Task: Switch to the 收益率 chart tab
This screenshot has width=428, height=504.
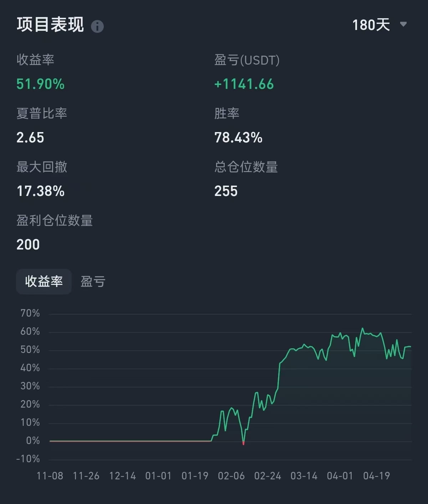Action: coord(44,282)
